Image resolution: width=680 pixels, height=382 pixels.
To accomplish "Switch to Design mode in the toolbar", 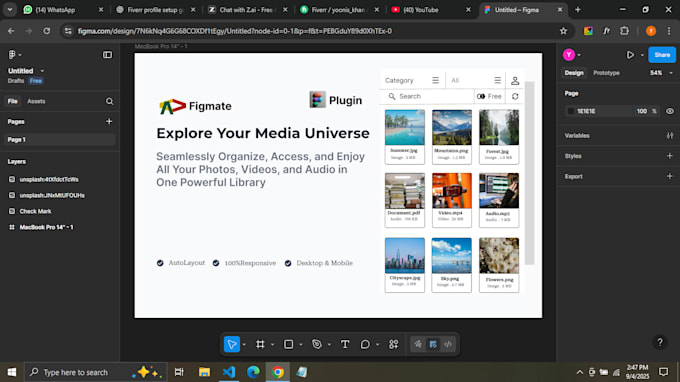I will tap(433, 344).
